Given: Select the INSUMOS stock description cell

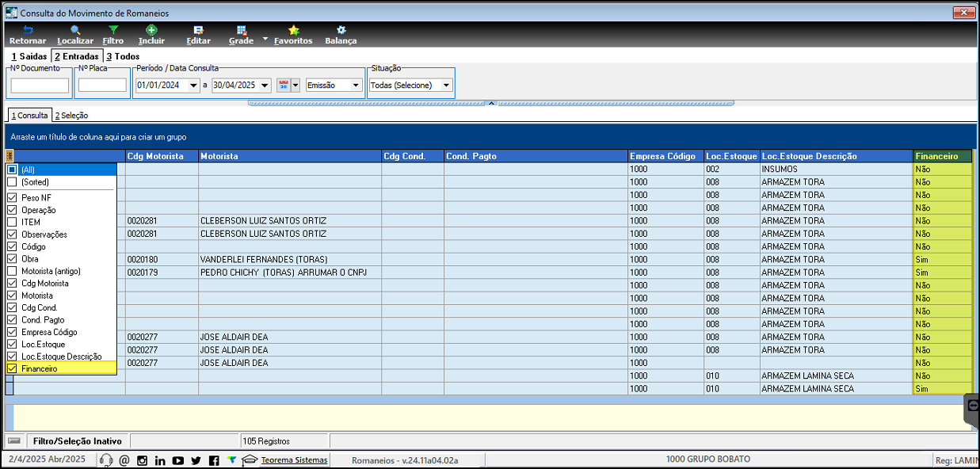Looking at the screenshot, I should (x=837, y=169).
